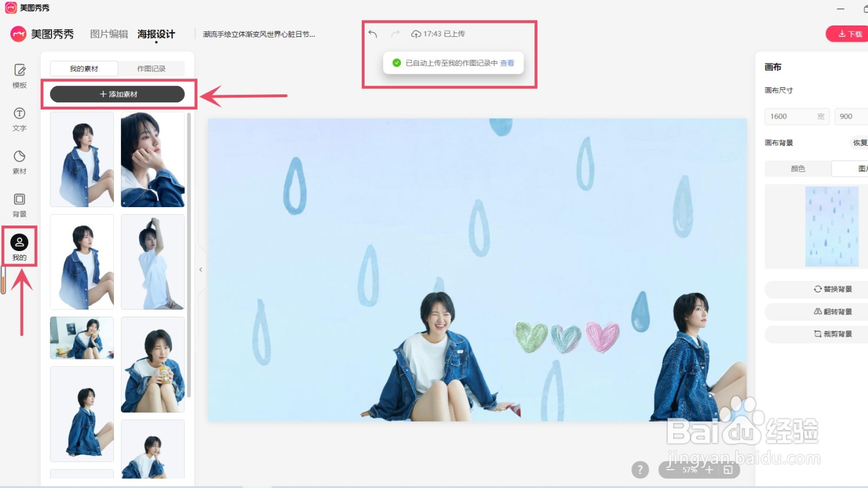Select thumbnail of girl in white shirt arm raised
The height and width of the screenshot is (488, 868).
click(152, 262)
